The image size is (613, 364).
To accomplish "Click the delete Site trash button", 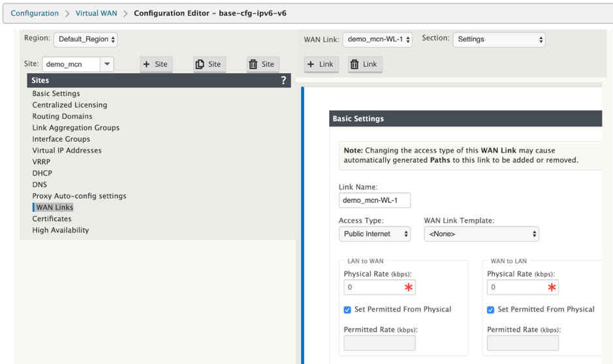I will click(262, 64).
